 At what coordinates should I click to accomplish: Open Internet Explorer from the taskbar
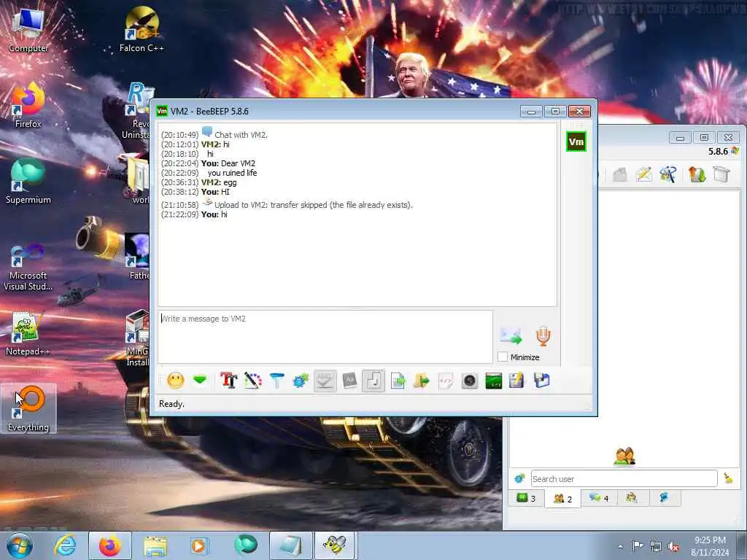[65, 545]
